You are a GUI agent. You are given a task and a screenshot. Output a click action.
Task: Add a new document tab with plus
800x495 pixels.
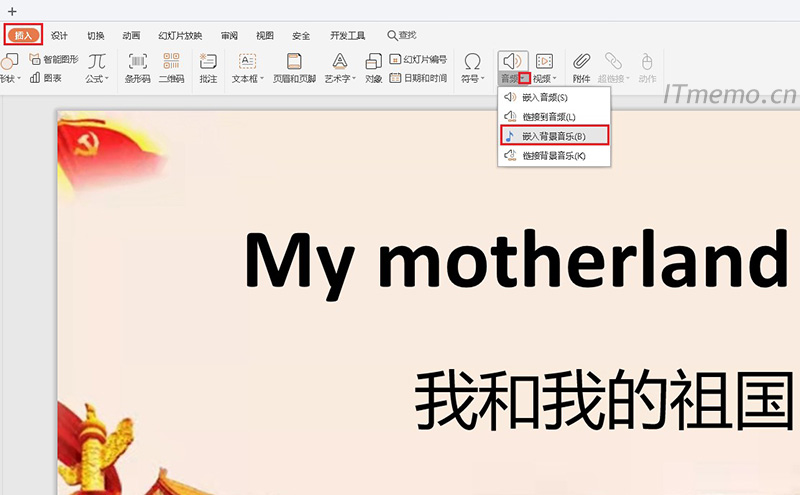pyautogui.click(x=12, y=11)
